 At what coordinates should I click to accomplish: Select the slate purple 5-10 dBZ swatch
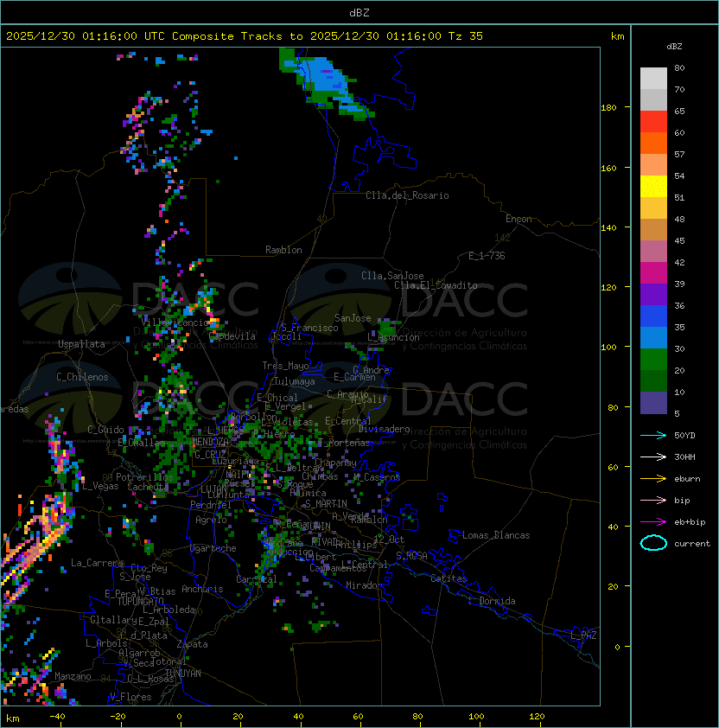click(653, 403)
